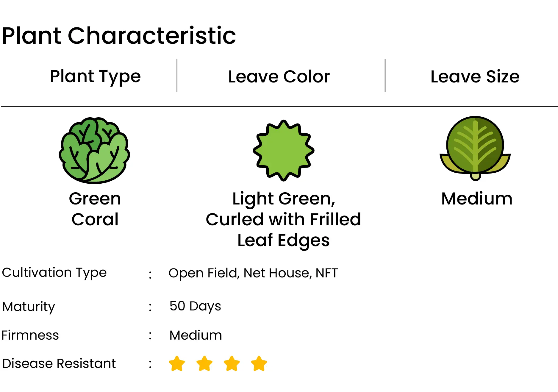Select the Leave Size column header
This screenshot has height=392, width=558.
tap(475, 76)
